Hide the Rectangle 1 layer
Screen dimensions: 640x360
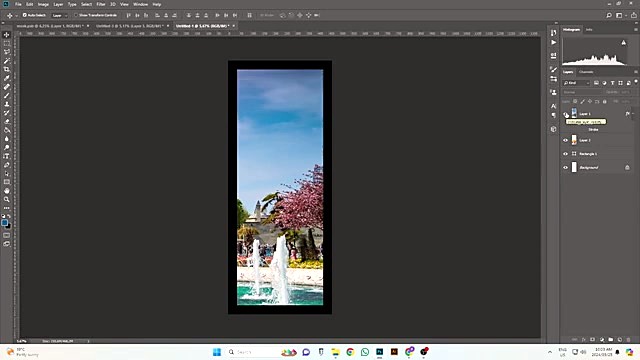(x=566, y=154)
